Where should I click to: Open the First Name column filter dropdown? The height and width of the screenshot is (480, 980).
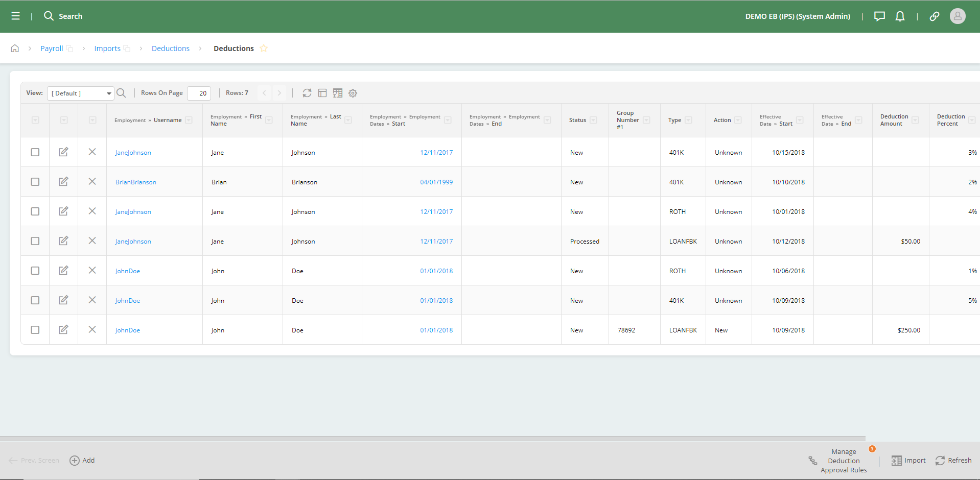(x=269, y=120)
